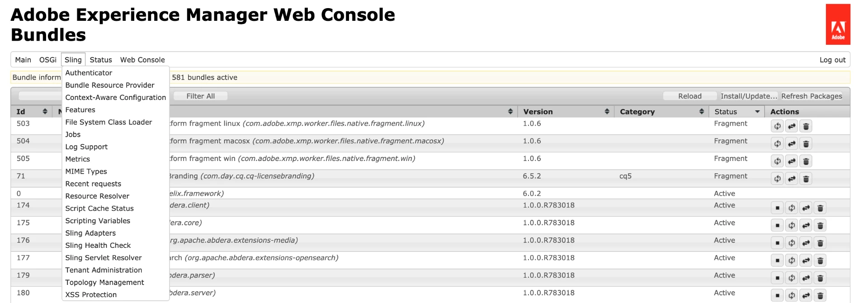This screenshot has width=868, height=303.
Task: Refresh package imports for bundle 505
Action: click(777, 161)
